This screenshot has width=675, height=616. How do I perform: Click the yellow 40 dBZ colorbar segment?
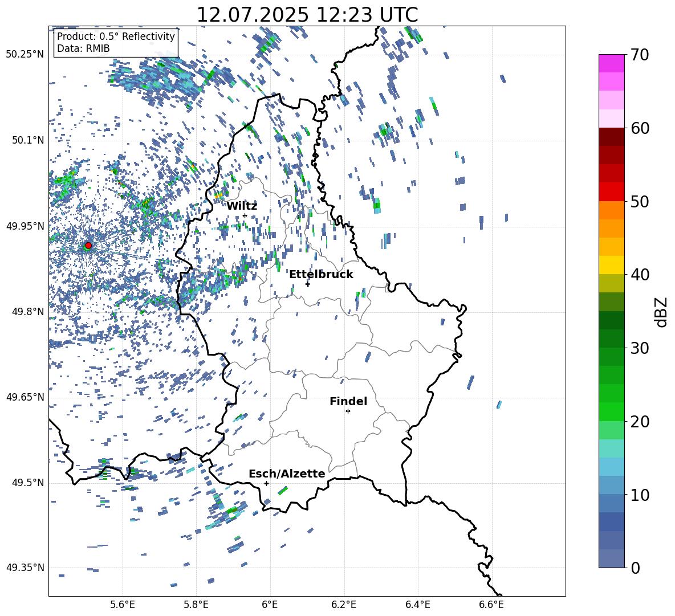(x=611, y=265)
